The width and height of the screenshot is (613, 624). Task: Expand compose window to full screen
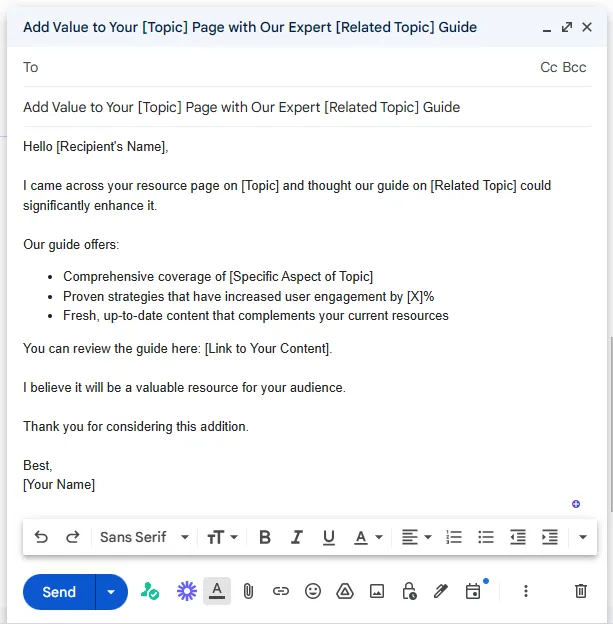[x=567, y=27]
